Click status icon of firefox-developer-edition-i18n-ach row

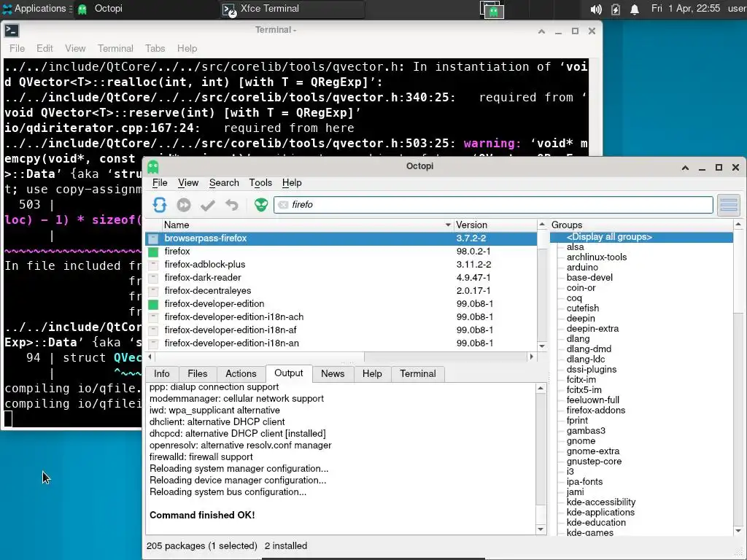[153, 317]
